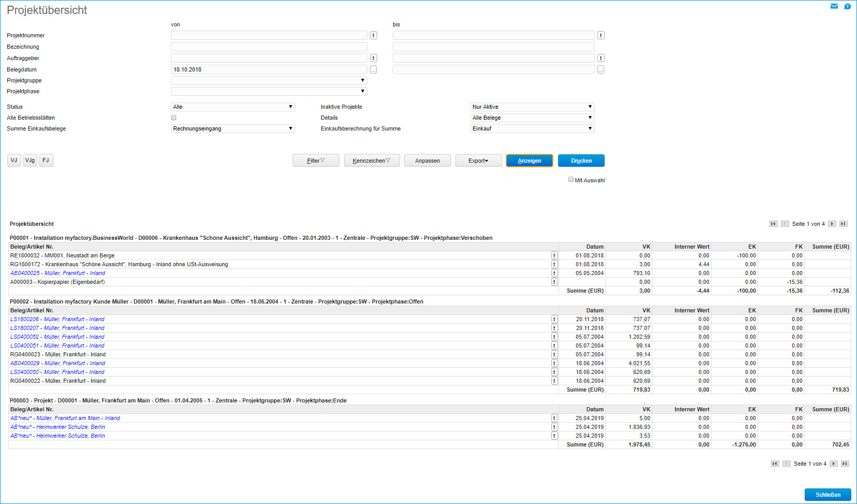
Task: Go to next page in top pager
Action: 832,224
